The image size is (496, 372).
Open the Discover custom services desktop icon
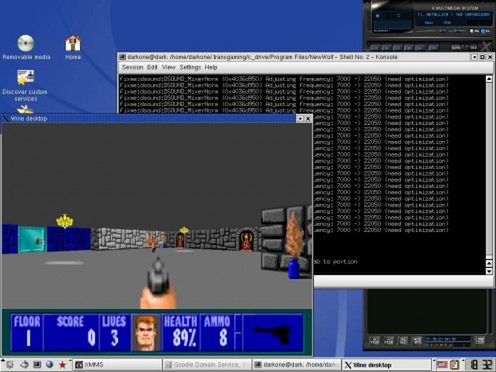coord(25,85)
